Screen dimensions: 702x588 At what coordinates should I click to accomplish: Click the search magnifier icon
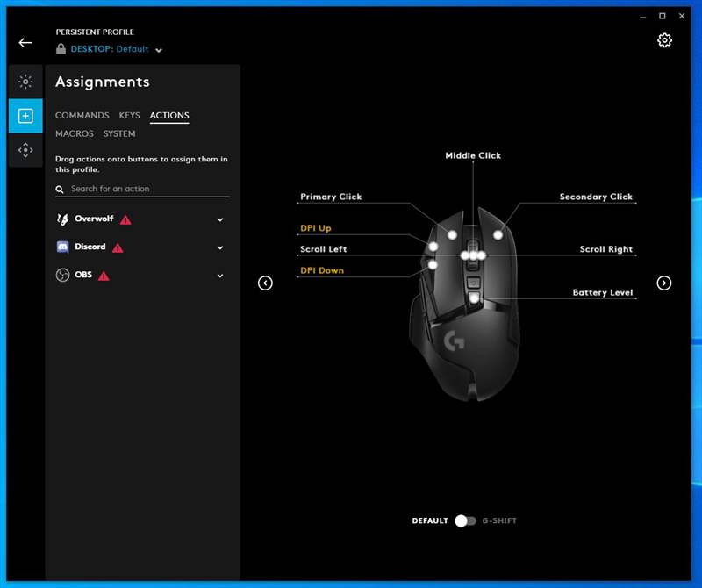(x=60, y=190)
